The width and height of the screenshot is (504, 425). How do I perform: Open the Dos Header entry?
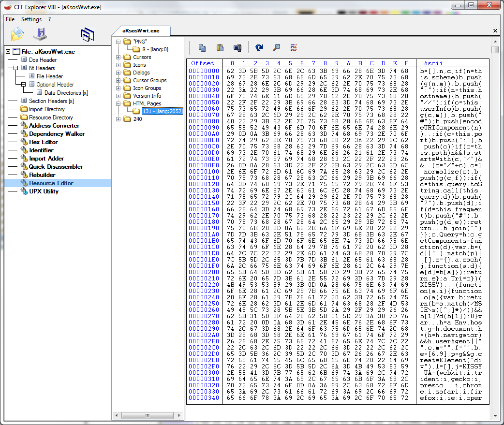point(43,60)
